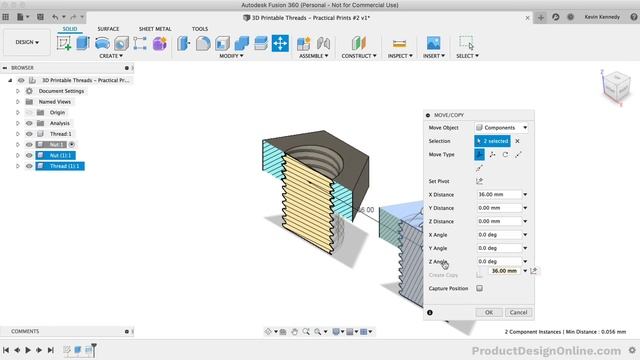640x360 pixels.
Task: Expand the Document Settings node
Action: tap(18, 91)
